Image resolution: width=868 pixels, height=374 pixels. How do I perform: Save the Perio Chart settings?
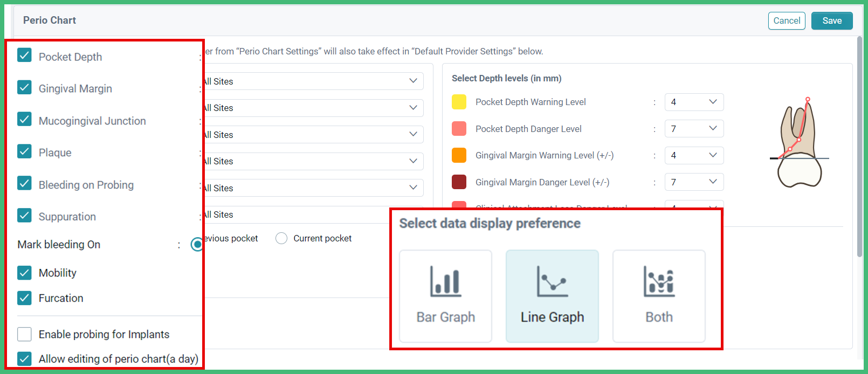coord(832,20)
